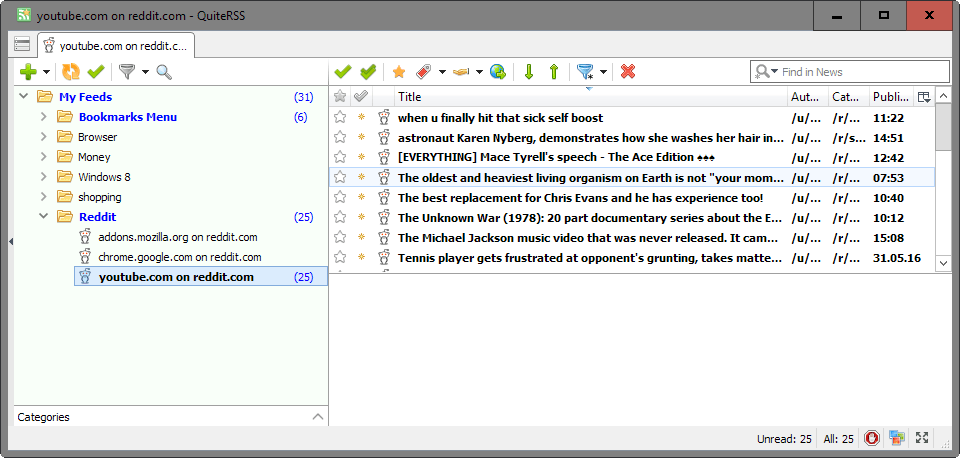
Task: Show the feeds tree main tab icon
Action: pos(22,45)
